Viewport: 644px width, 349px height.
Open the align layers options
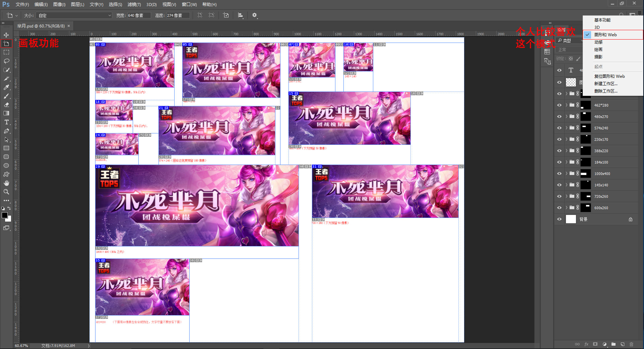point(240,15)
